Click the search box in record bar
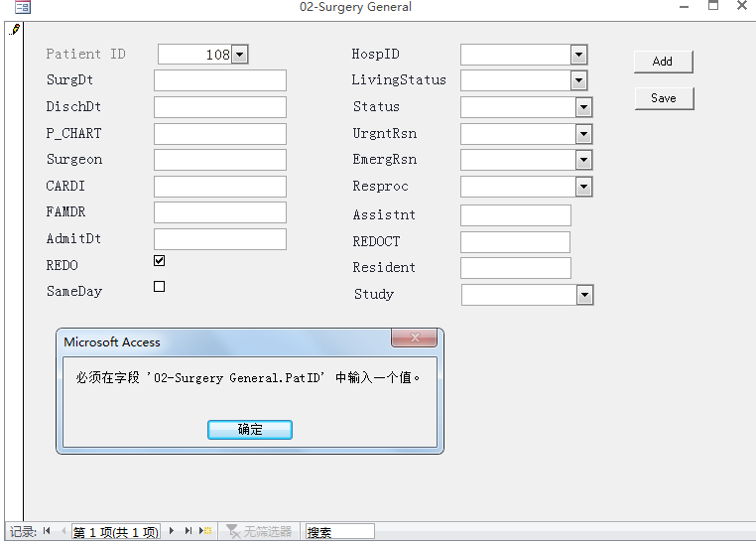Image resolution: width=756 pixels, height=544 pixels. tap(339, 532)
